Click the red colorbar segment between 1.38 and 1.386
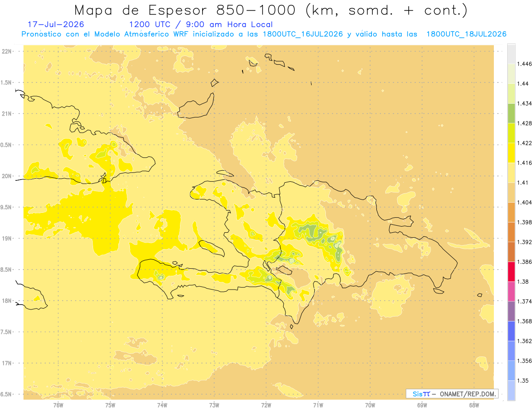The image size is (532, 411). click(511, 272)
